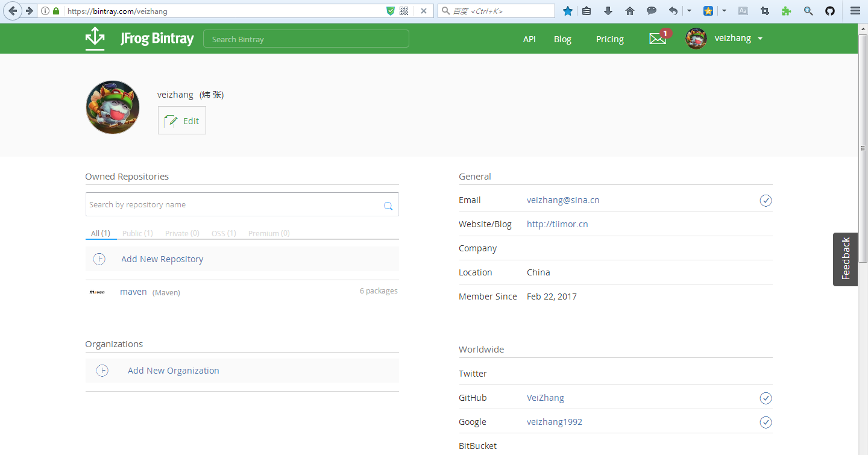Open the envelope notifications icon

[658, 39]
